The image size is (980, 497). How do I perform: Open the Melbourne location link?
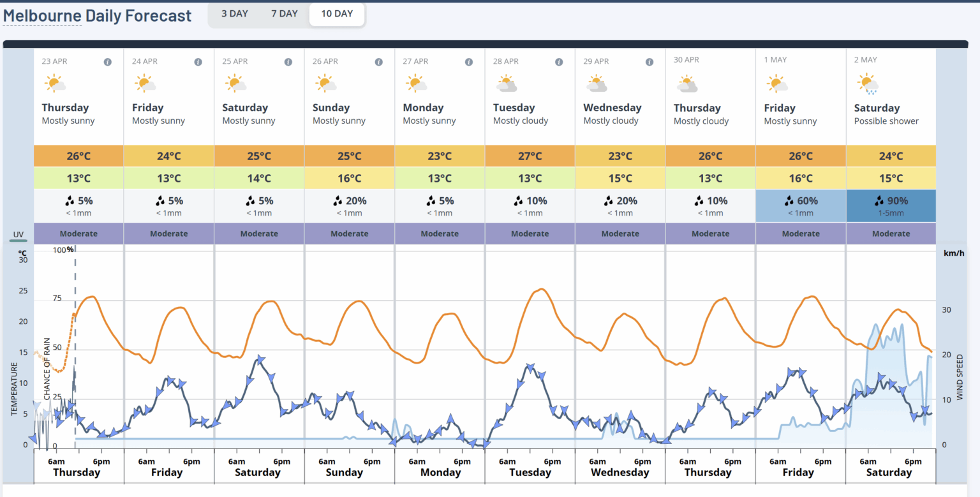42,15
